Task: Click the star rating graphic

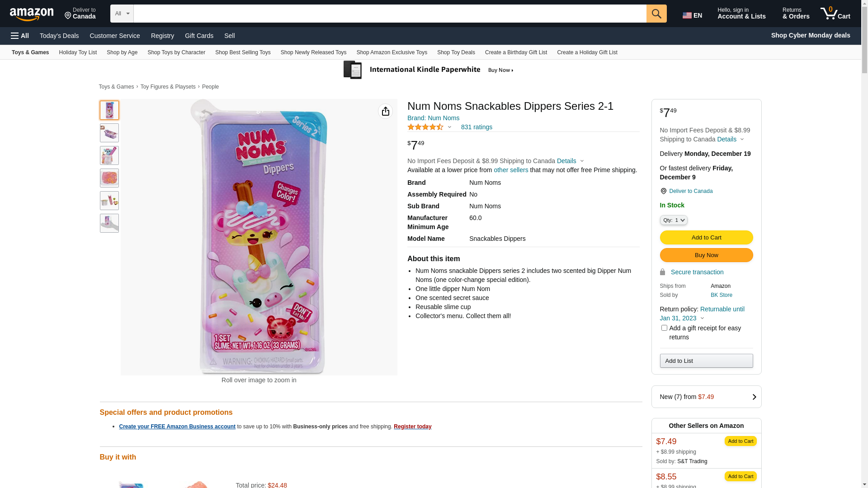Action: (x=425, y=127)
